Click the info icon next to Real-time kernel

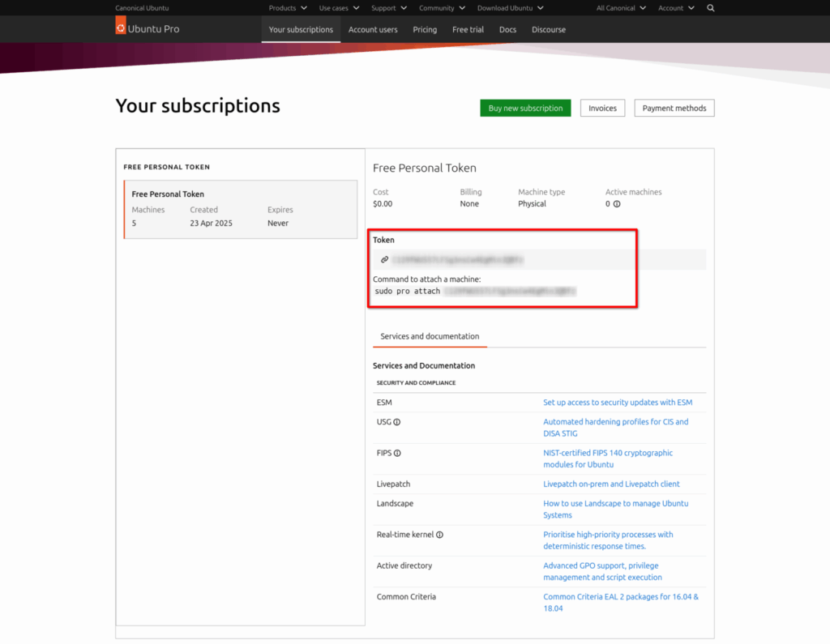point(438,535)
